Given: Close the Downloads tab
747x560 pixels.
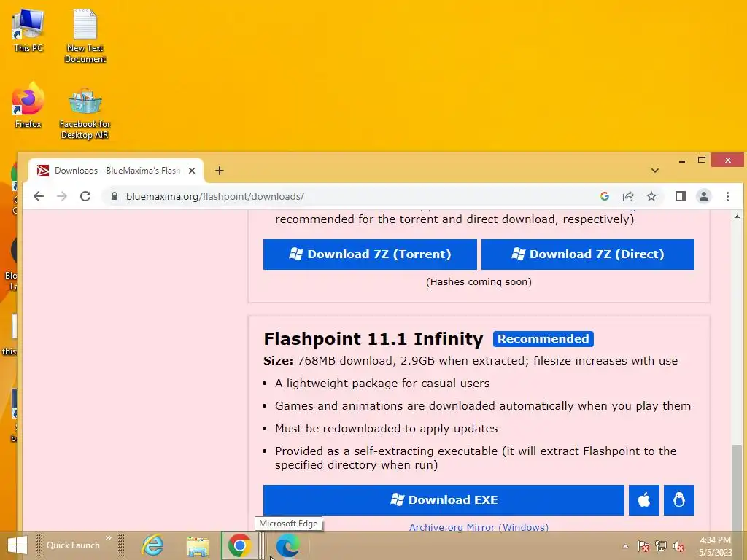Looking at the screenshot, I should [x=192, y=171].
